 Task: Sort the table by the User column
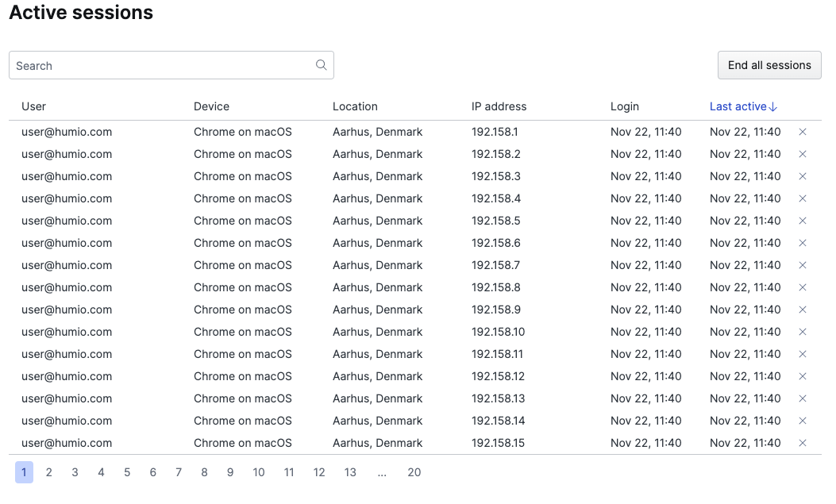click(x=33, y=106)
